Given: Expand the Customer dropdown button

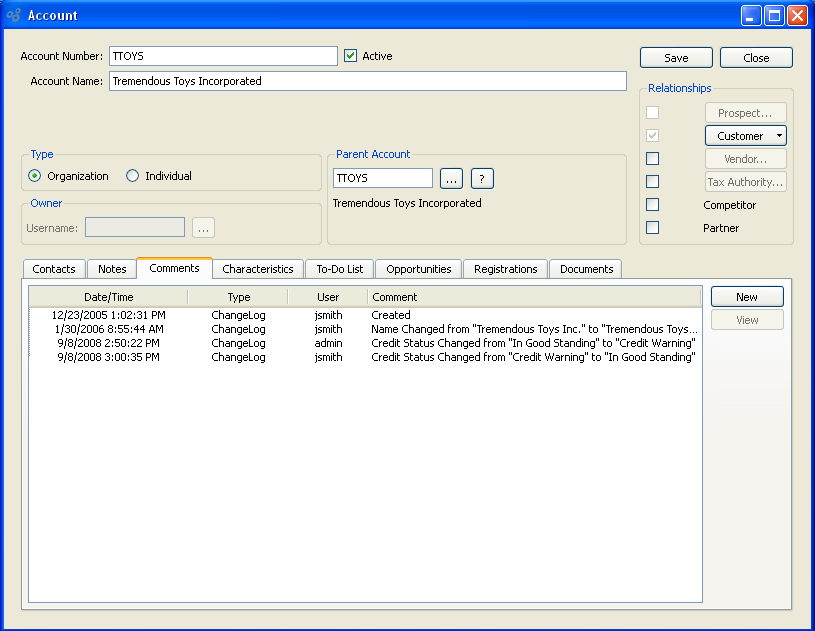Looking at the screenshot, I should click(x=780, y=136).
